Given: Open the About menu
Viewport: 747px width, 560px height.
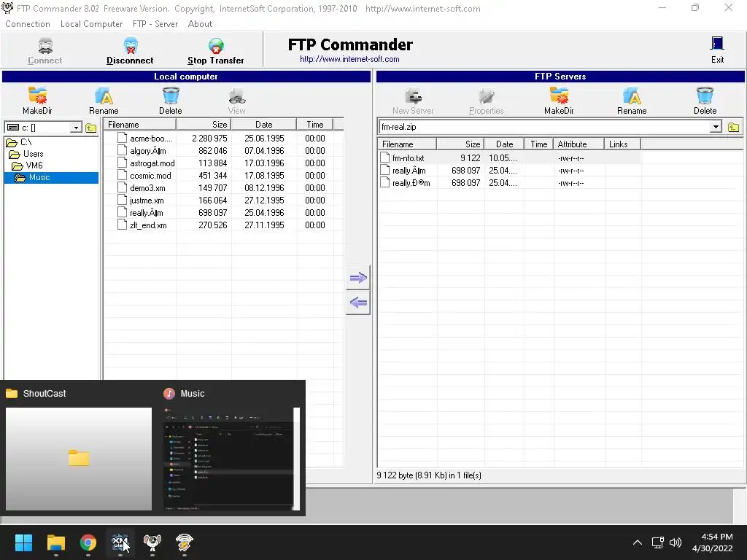Looking at the screenshot, I should [200, 24].
